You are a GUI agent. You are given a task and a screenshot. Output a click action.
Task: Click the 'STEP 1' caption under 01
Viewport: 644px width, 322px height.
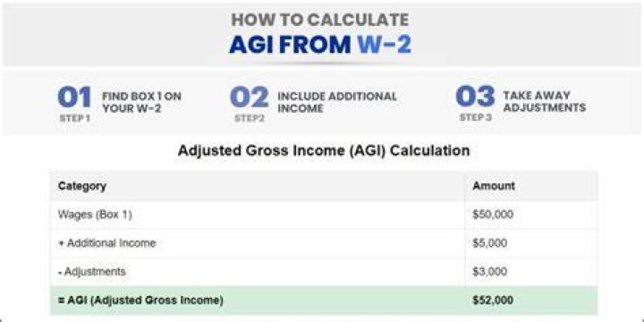pyautogui.click(x=75, y=118)
